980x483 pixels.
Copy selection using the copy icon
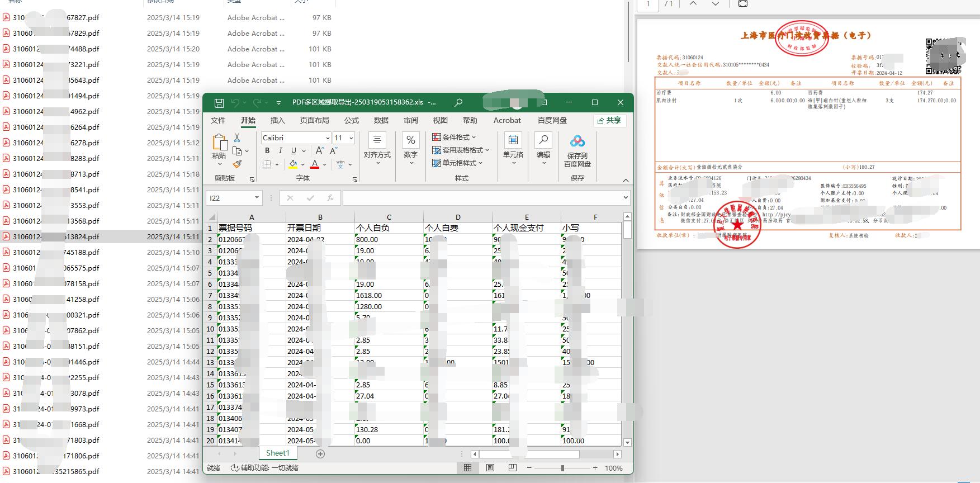[237, 151]
